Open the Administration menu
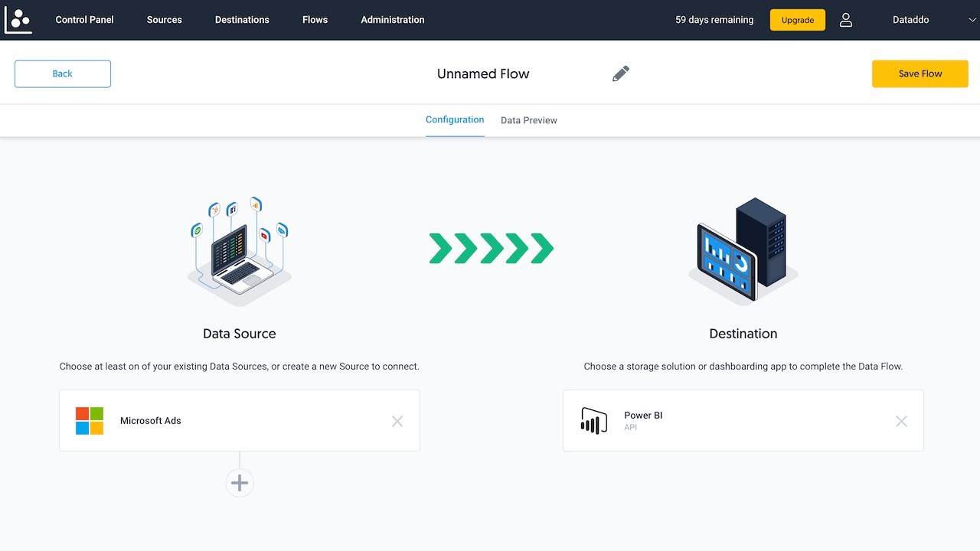This screenshot has width=980, height=551. [x=393, y=20]
